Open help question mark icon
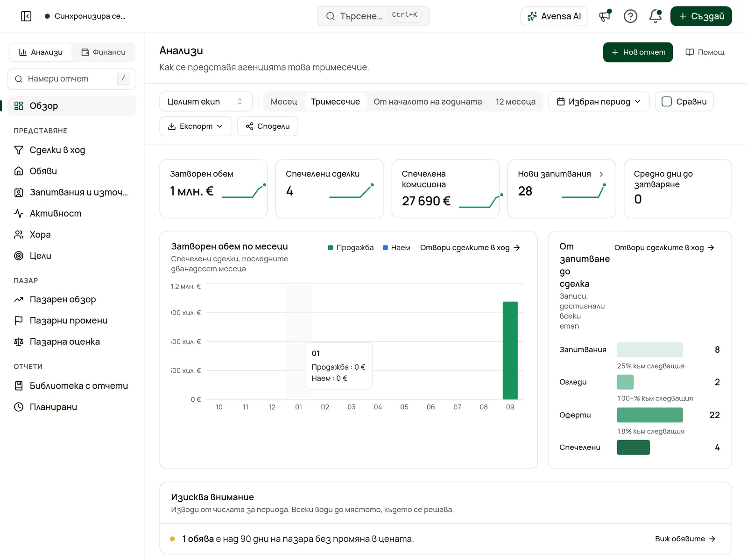Image resolution: width=747 pixels, height=560 pixels. click(630, 16)
